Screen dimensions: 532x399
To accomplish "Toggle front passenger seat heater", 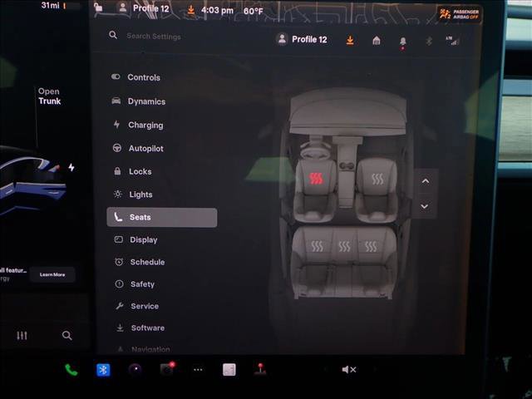I will (377, 179).
